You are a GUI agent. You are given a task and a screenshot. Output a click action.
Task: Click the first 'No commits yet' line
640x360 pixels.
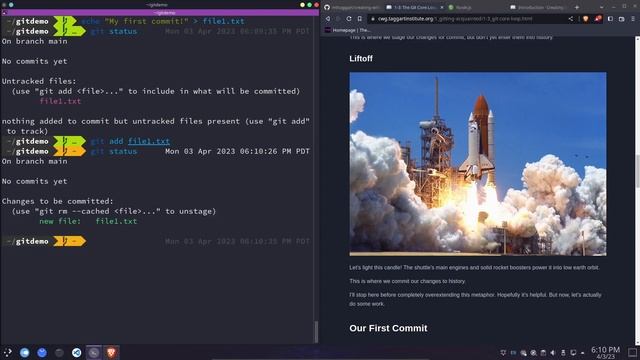34,61
